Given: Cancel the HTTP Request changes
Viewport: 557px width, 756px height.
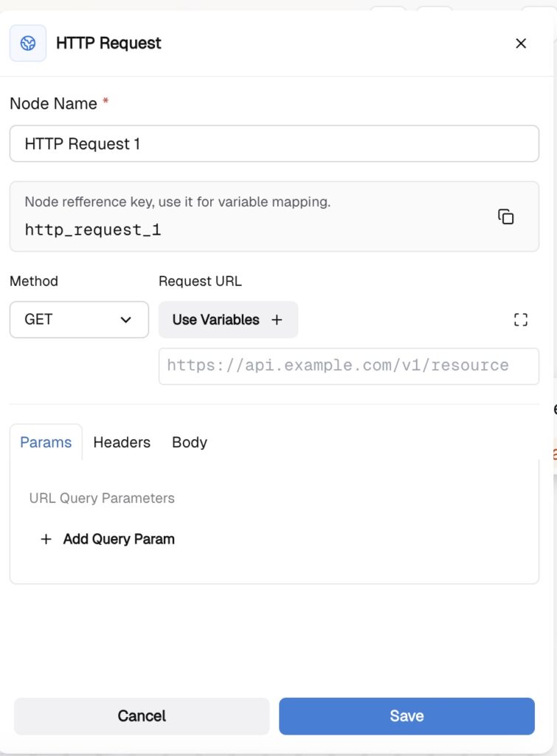Looking at the screenshot, I should [x=142, y=715].
